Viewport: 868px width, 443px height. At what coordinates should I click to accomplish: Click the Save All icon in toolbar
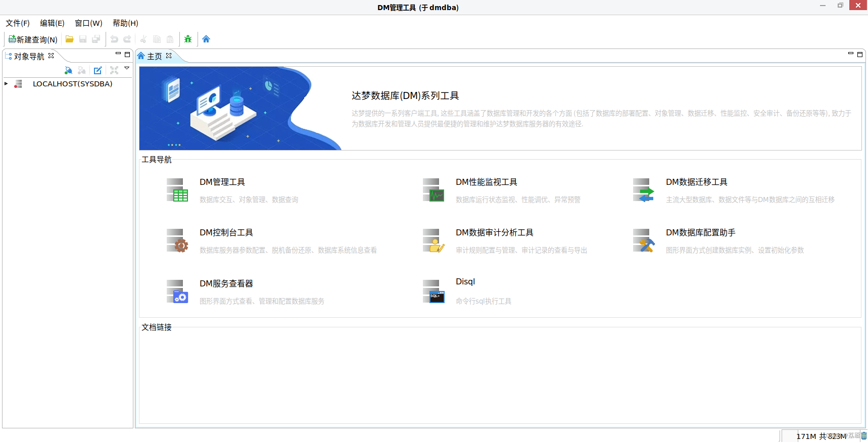point(96,39)
